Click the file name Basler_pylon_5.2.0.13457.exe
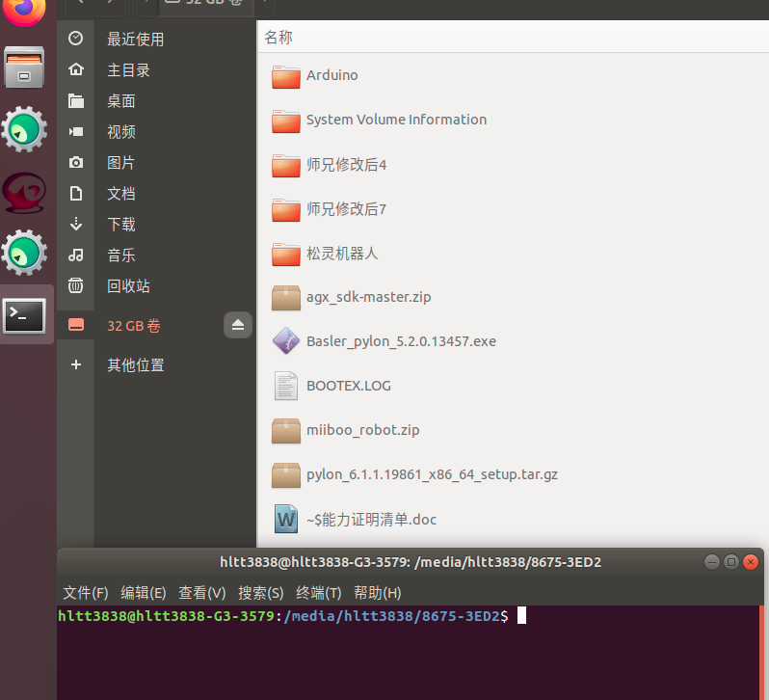769x700 pixels. point(401,341)
